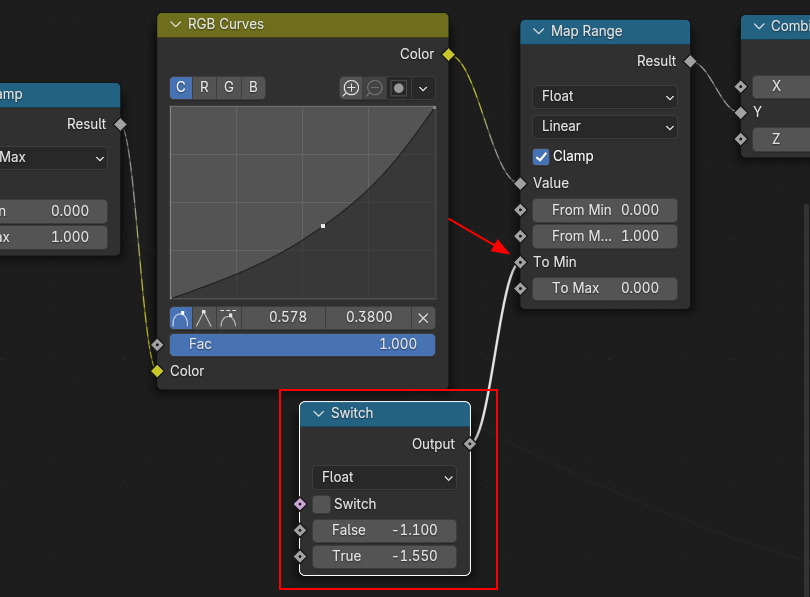The height and width of the screenshot is (597, 810).
Task: Click the Switch node Output socket
Action: pyautogui.click(x=470, y=444)
